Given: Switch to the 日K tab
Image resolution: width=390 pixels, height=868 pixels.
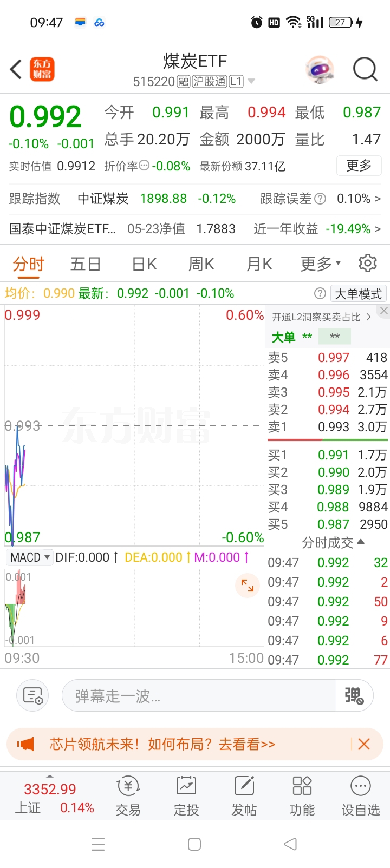Looking at the screenshot, I should coord(144,264).
